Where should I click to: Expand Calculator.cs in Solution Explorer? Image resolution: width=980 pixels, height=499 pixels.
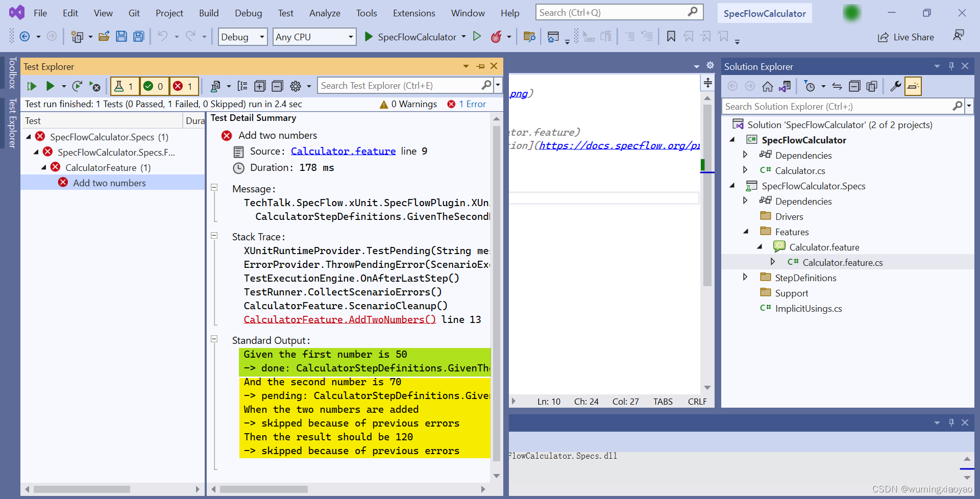tap(745, 170)
